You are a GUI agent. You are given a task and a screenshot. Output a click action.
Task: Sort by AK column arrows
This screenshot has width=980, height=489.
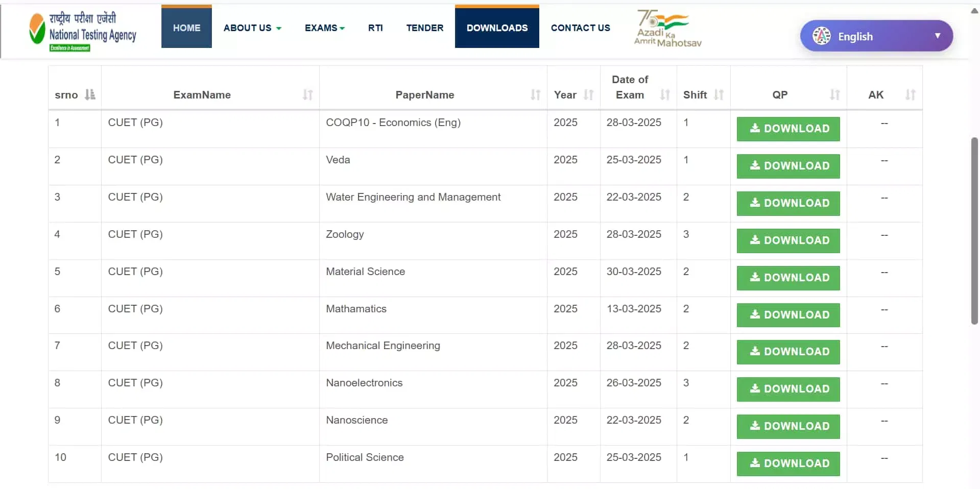click(x=910, y=95)
